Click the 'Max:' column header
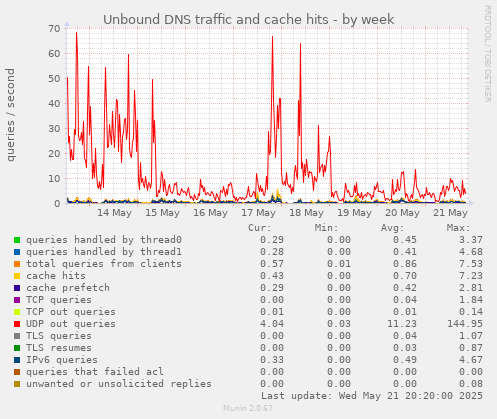Screen dimensions: 497x419 458,228
